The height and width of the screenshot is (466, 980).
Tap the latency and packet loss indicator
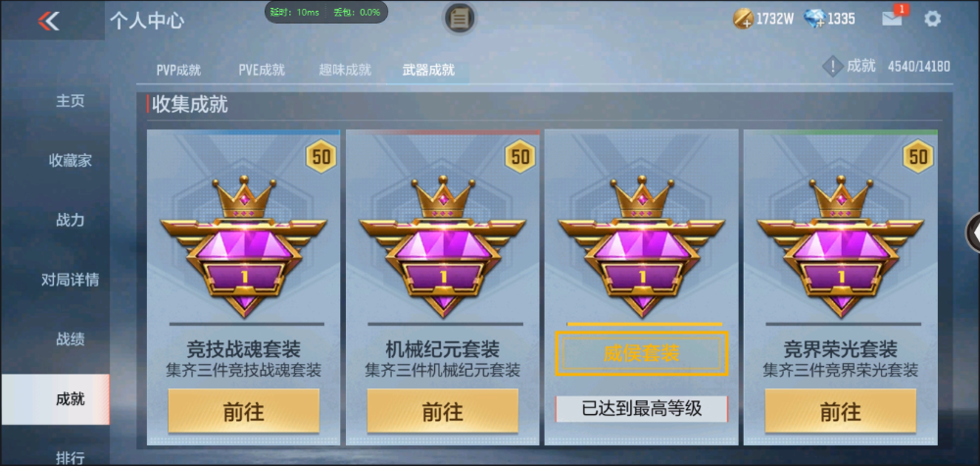tap(326, 12)
